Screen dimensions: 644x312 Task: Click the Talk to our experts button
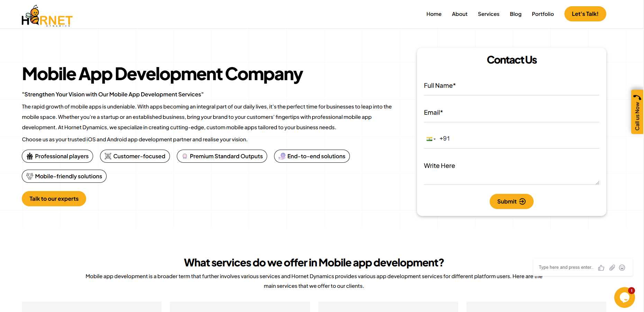point(54,199)
